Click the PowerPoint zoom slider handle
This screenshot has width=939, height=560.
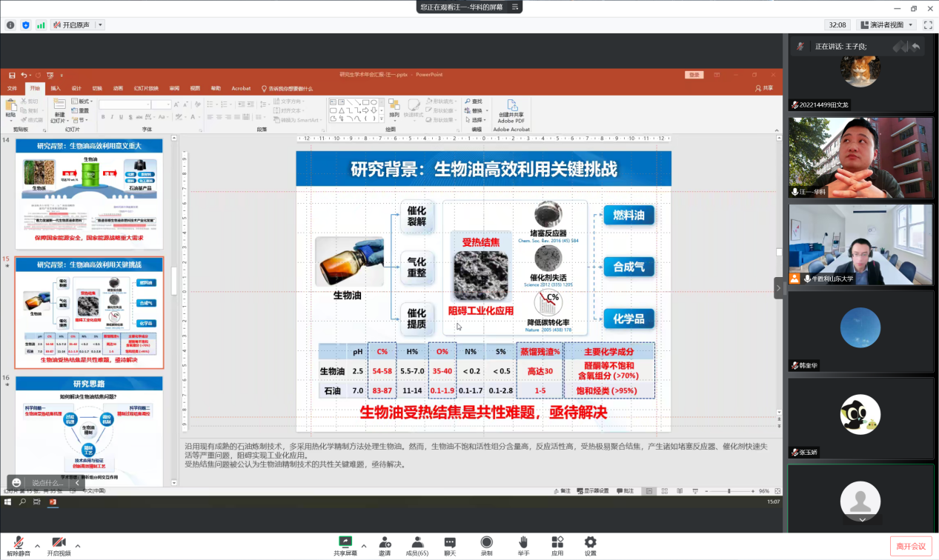click(x=729, y=491)
